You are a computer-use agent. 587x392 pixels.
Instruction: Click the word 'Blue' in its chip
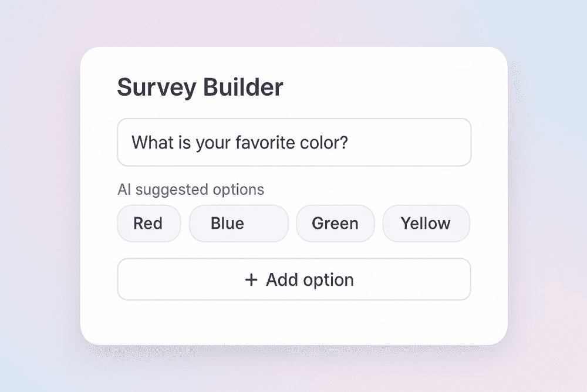[227, 224]
